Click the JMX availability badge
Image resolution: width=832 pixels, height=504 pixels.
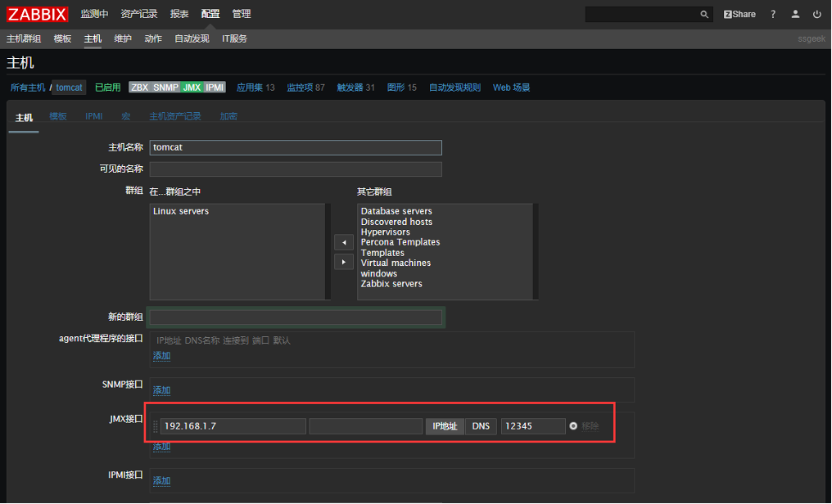tap(192, 88)
